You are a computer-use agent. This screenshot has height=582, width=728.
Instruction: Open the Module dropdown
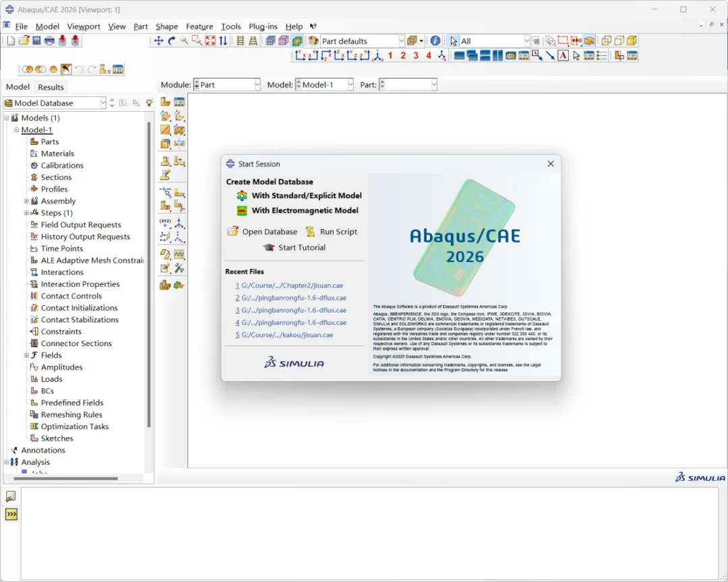226,84
